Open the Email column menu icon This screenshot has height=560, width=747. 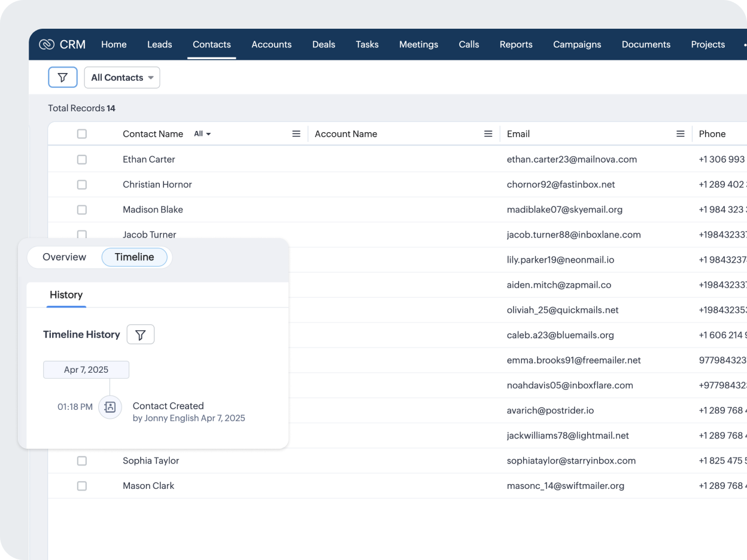(681, 134)
